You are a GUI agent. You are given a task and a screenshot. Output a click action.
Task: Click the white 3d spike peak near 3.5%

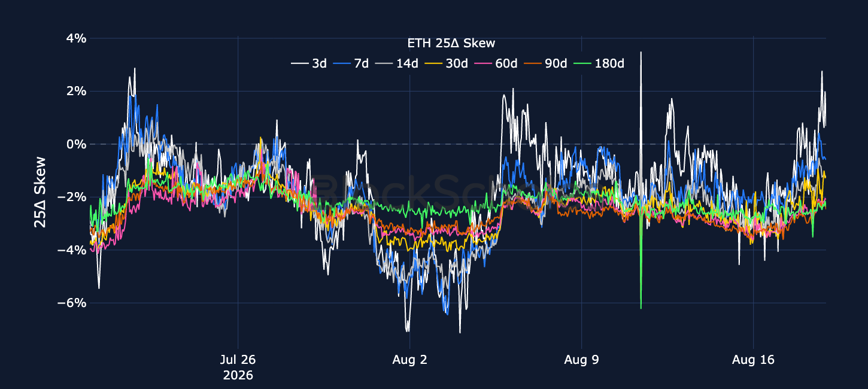click(641, 54)
